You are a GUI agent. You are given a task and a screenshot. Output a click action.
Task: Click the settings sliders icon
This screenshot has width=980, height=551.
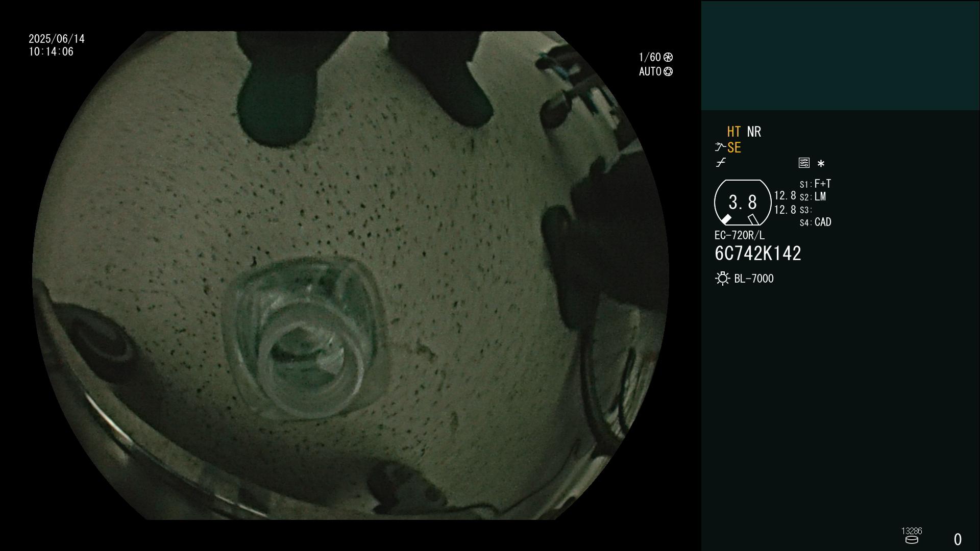click(804, 163)
